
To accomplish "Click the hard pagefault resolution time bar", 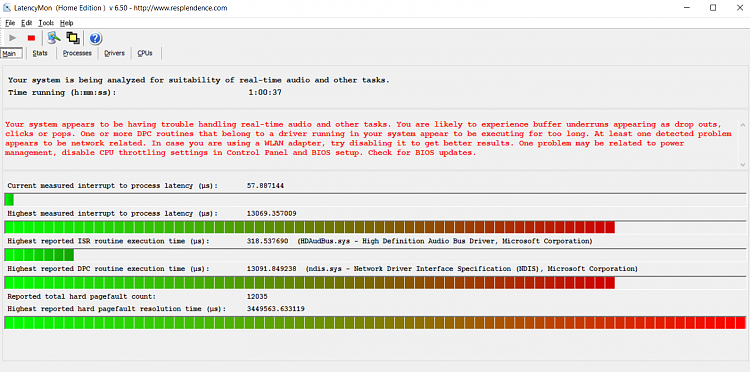I will pyautogui.click(x=375, y=323).
